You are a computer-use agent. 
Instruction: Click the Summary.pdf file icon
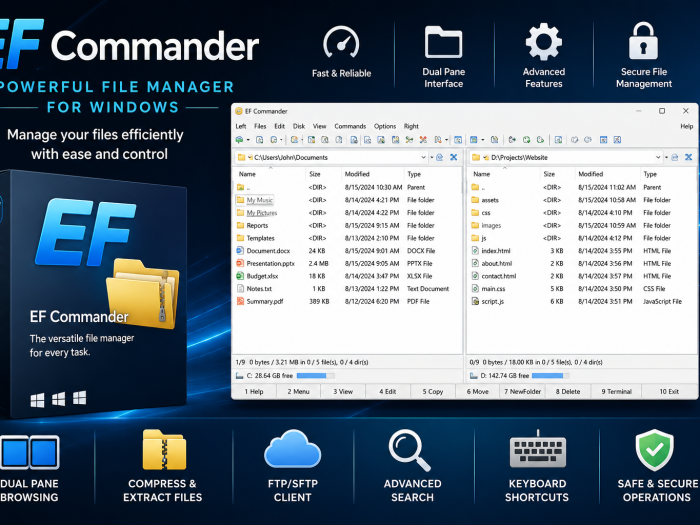(240, 301)
